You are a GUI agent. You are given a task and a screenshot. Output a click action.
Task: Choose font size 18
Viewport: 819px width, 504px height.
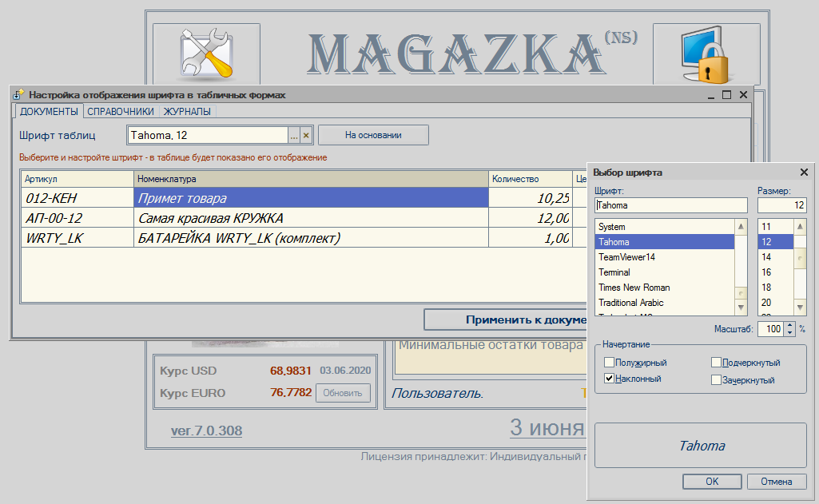[776, 288]
